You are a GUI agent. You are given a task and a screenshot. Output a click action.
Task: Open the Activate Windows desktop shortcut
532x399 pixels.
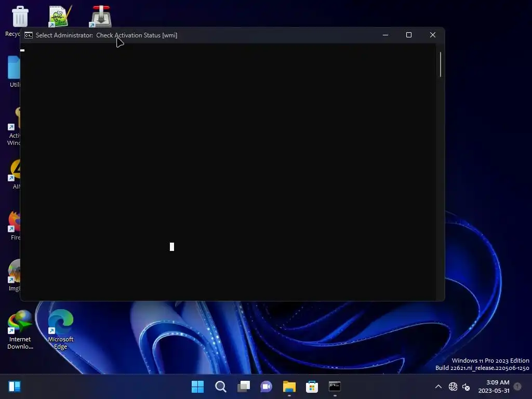pos(14,126)
